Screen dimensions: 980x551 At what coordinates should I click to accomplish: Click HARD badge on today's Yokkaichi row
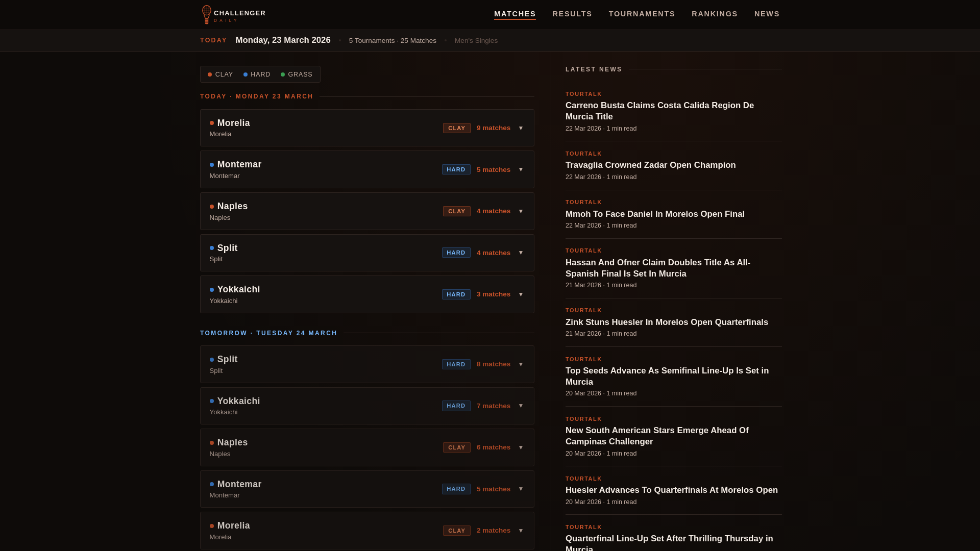click(456, 294)
